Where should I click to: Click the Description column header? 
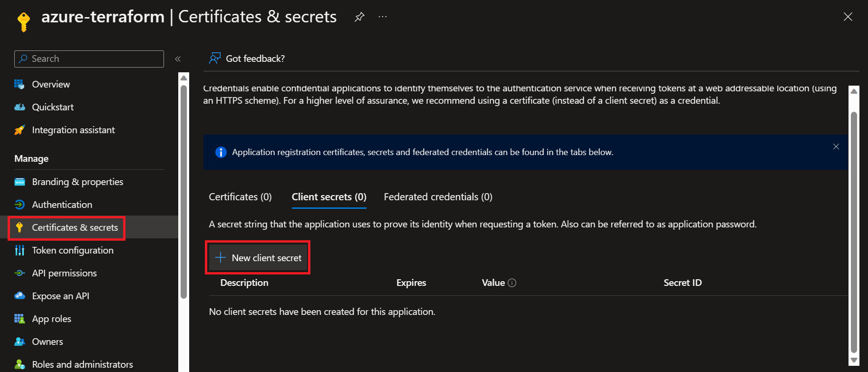tap(244, 283)
